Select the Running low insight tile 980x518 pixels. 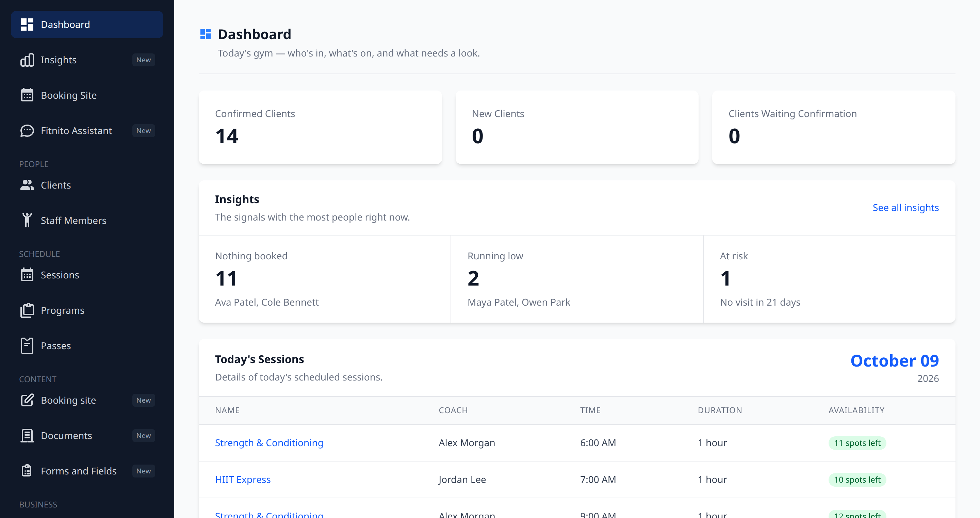tap(577, 279)
